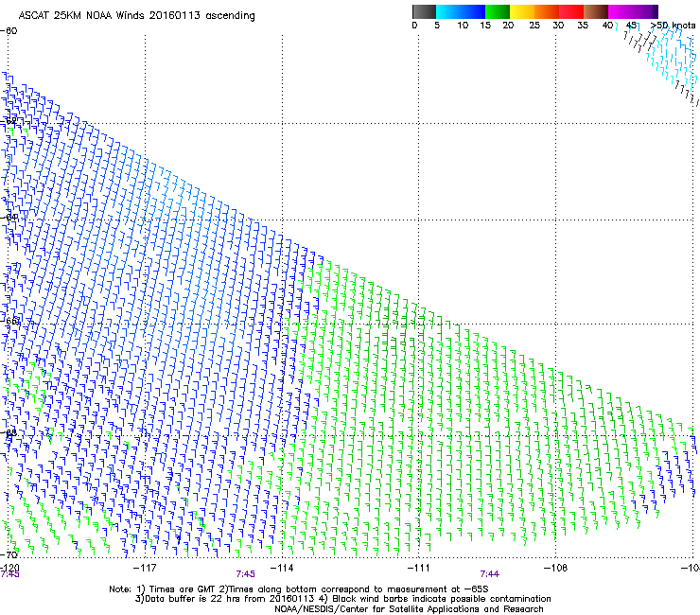Viewport: 700px width, 615px height.
Task: Click the legend value 25
Action: pos(534,26)
